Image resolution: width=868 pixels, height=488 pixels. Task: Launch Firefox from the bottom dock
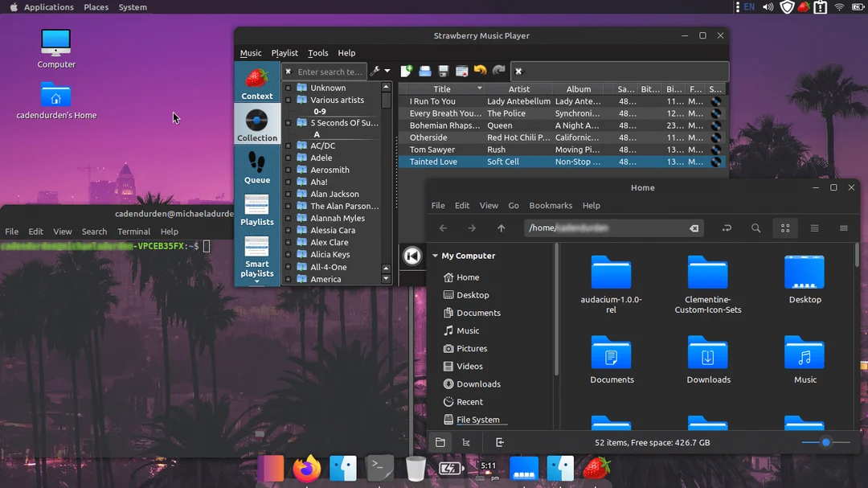pos(306,468)
